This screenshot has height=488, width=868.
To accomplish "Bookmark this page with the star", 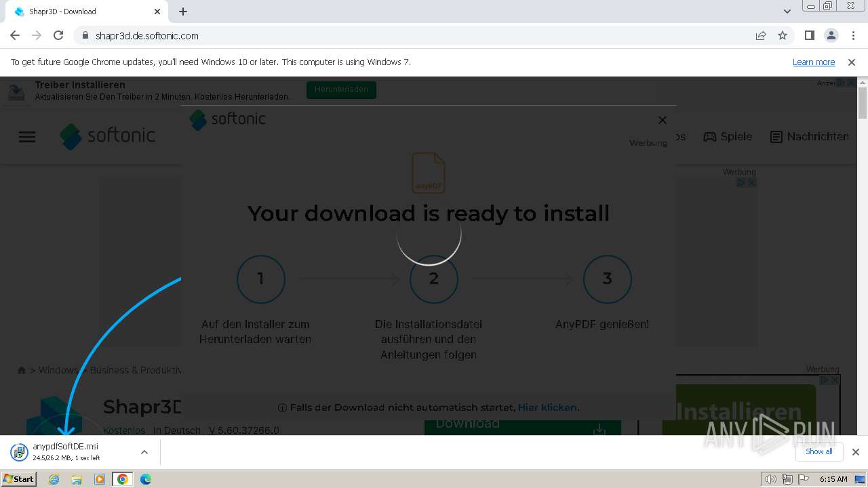I will [x=783, y=35].
